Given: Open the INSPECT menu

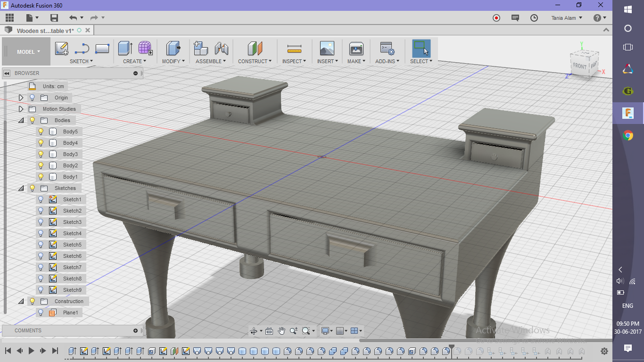Looking at the screenshot, I should click(x=294, y=61).
